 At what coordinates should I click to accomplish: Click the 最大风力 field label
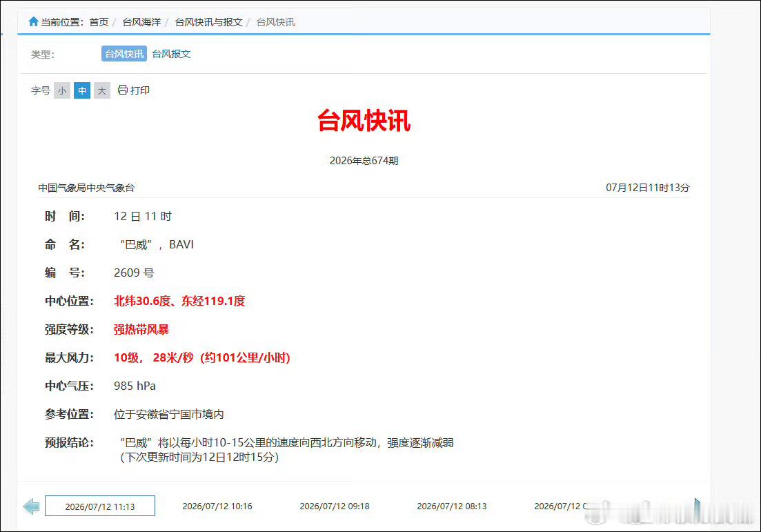coord(70,357)
